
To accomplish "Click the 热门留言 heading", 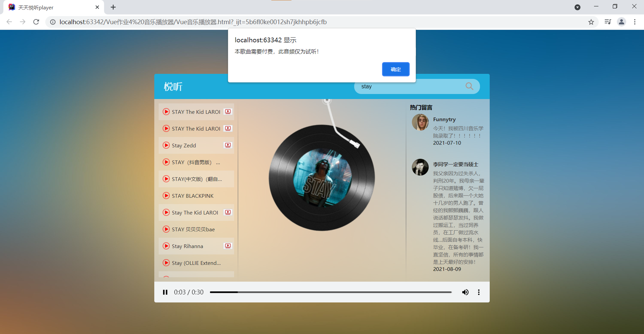I will pos(421,107).
